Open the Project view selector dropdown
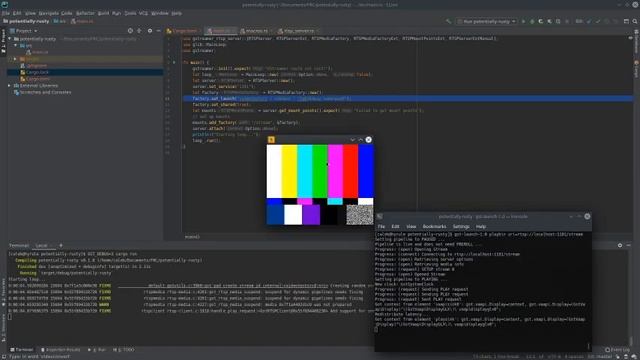This screenshot has height=360, width=640. [24, 31]
